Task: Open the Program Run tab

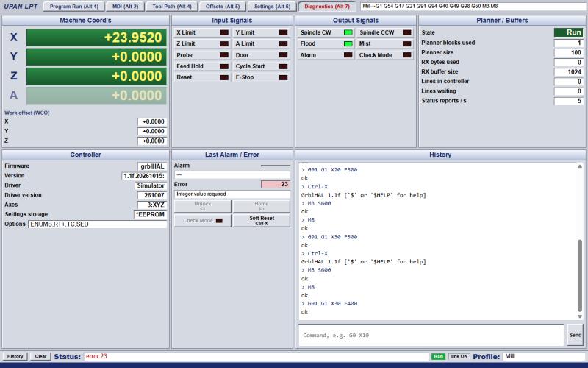Action: click(x=74, y=7)
